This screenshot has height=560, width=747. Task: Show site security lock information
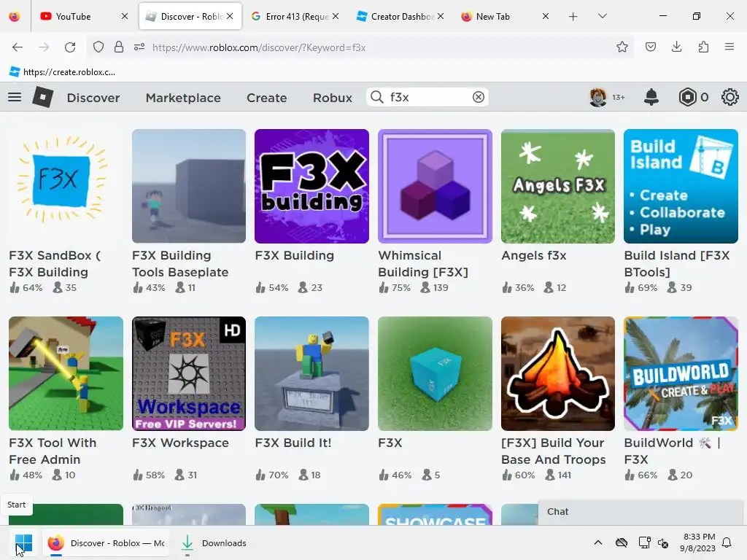tap(119, 47)
